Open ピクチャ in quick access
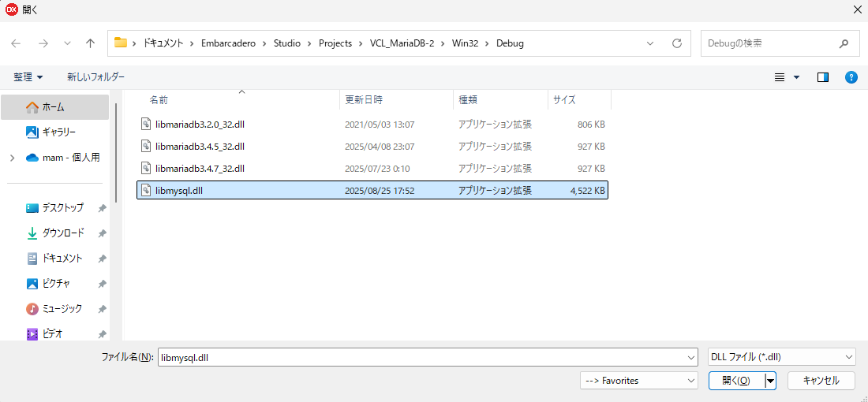Viewport: 868px width, 402px height. (48, 284)
